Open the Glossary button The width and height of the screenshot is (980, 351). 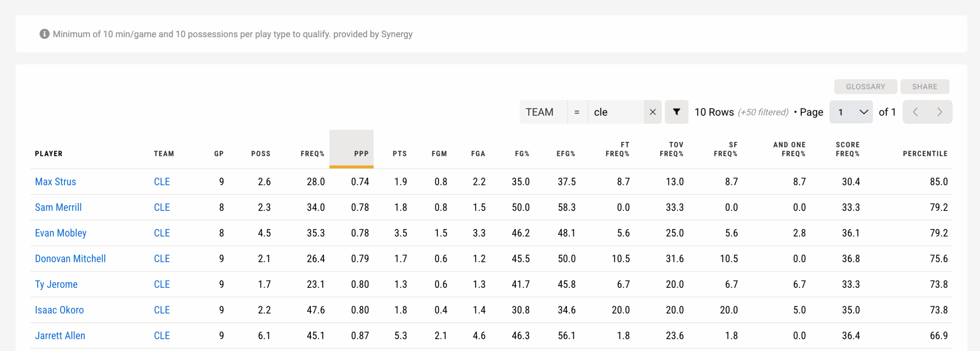point(865,87)
